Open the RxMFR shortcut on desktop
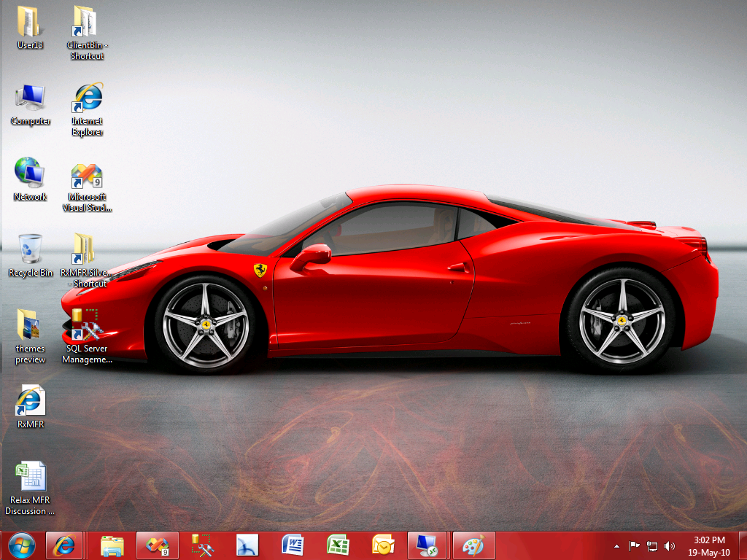This screenshot has height=560, width=747. click(29, 402)
